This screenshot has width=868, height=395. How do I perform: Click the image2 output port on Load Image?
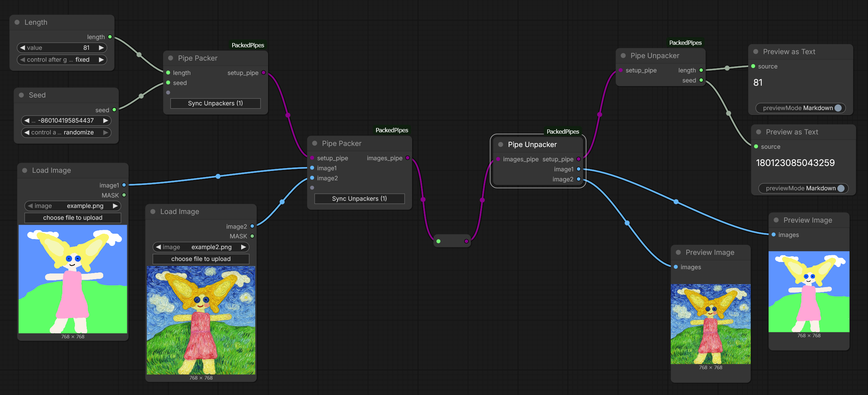[252, 226]
